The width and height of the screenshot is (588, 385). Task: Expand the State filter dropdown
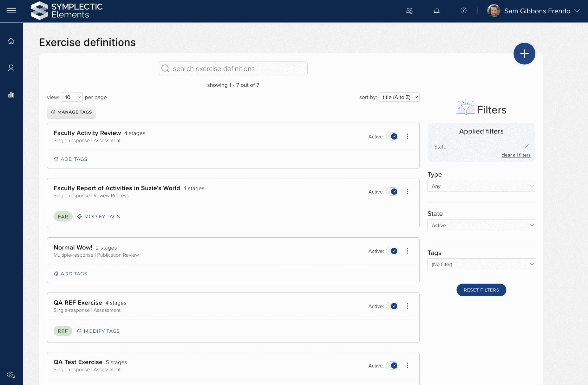point(481,225)
